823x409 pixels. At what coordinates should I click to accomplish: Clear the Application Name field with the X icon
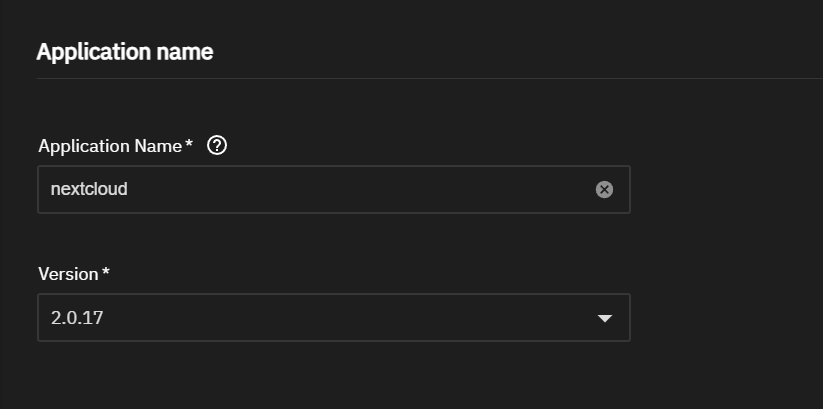(604, 189)
